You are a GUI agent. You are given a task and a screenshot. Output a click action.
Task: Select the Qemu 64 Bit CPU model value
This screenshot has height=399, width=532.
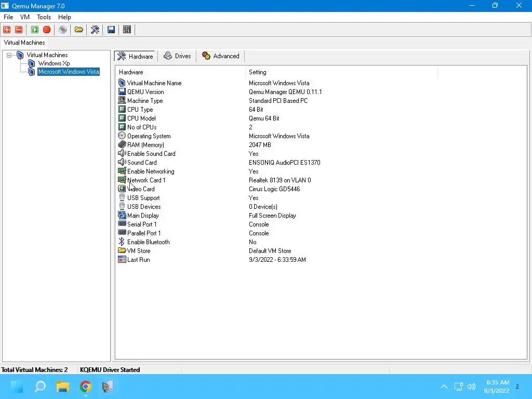click(x=264, y=118)
